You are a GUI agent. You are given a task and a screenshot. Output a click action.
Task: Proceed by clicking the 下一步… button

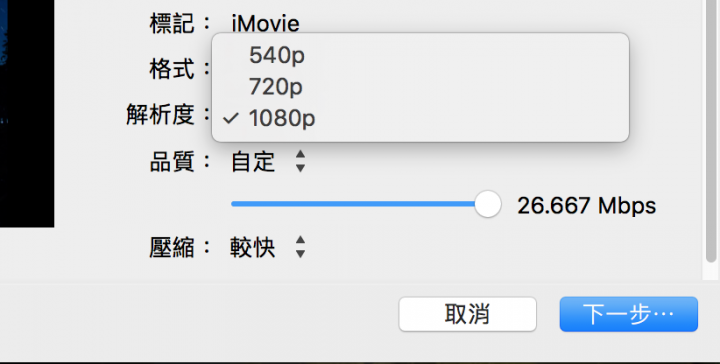click(629, 314)
